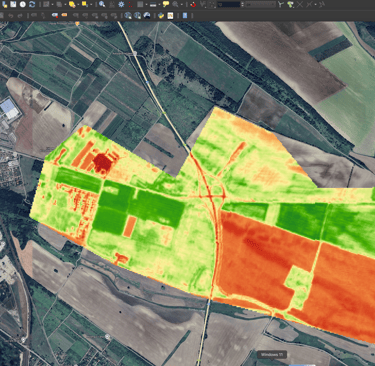The image size is (375, 366).
Task: Click the blue document icon
Action: tap(185, 15)
